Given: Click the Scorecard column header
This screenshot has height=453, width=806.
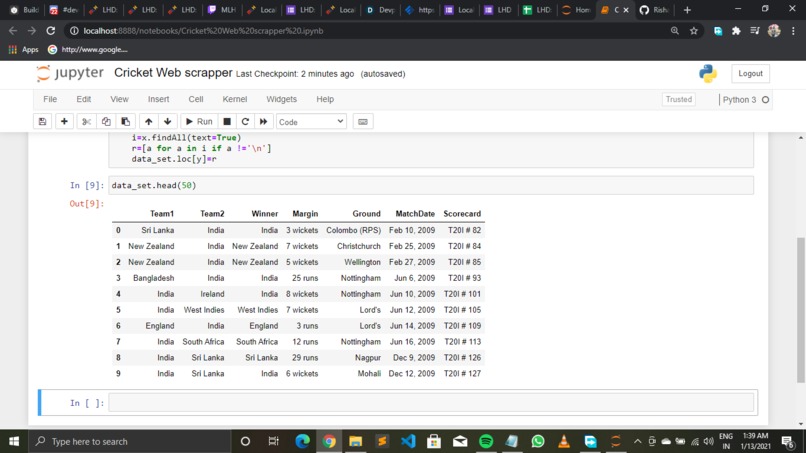Looking at the screenshot, I should (462, 214).
